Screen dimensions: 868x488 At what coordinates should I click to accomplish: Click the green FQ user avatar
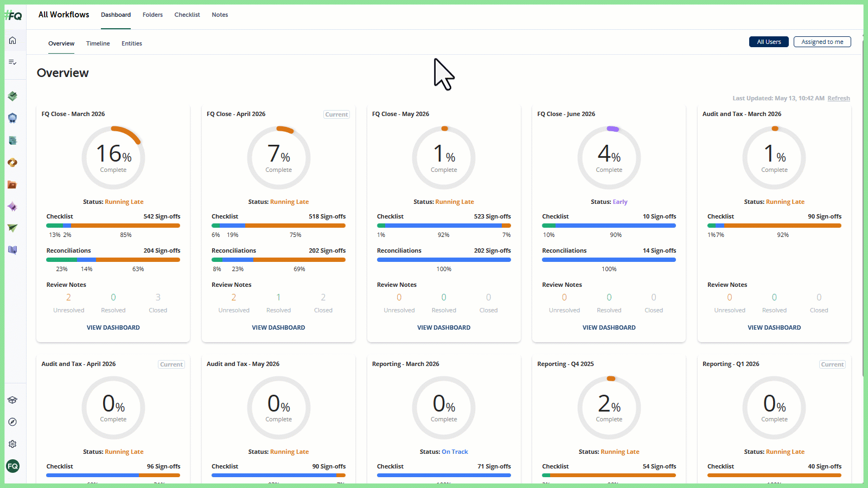12,466
